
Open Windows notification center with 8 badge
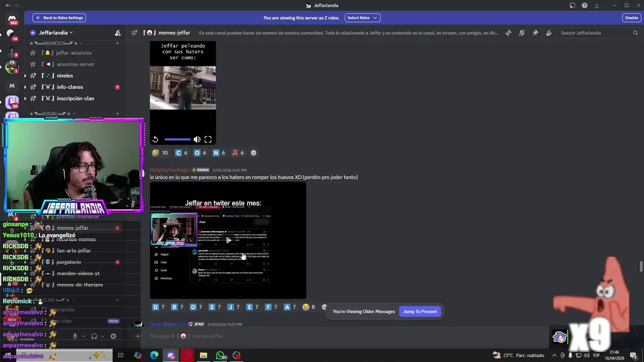tap(633, 355)
